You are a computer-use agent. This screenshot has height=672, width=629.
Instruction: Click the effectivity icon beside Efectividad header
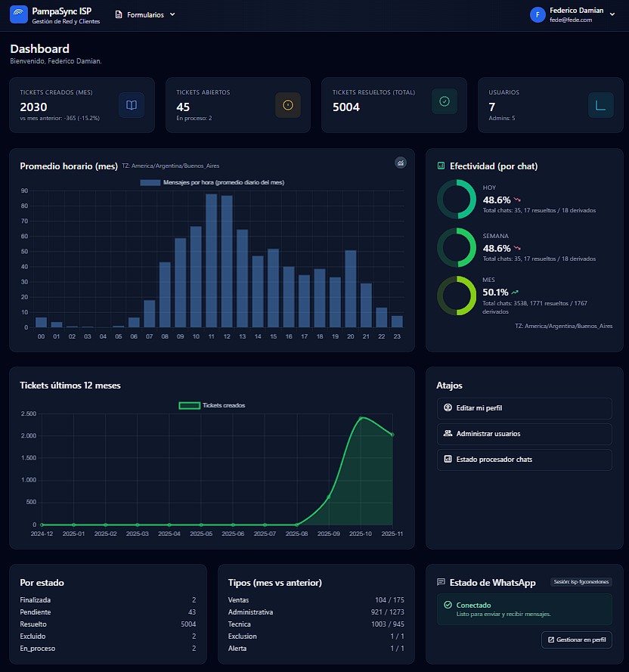(441, 166)
